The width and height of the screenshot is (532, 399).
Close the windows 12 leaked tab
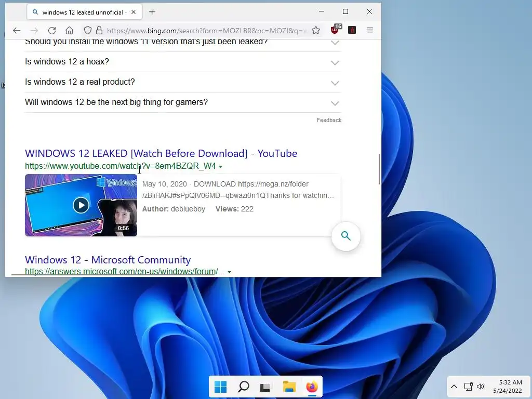(x=134, y=12)
